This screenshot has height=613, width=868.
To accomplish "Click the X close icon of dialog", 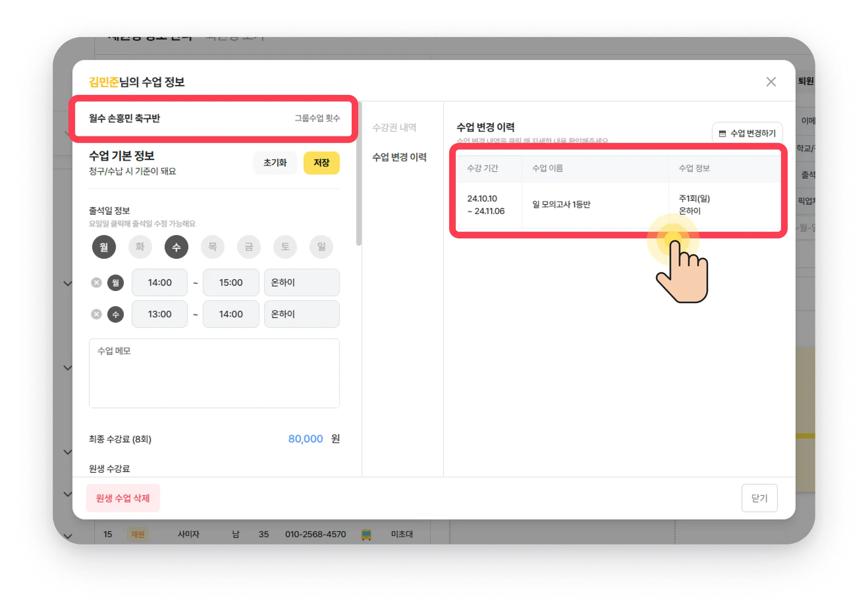I will point(771,82).
